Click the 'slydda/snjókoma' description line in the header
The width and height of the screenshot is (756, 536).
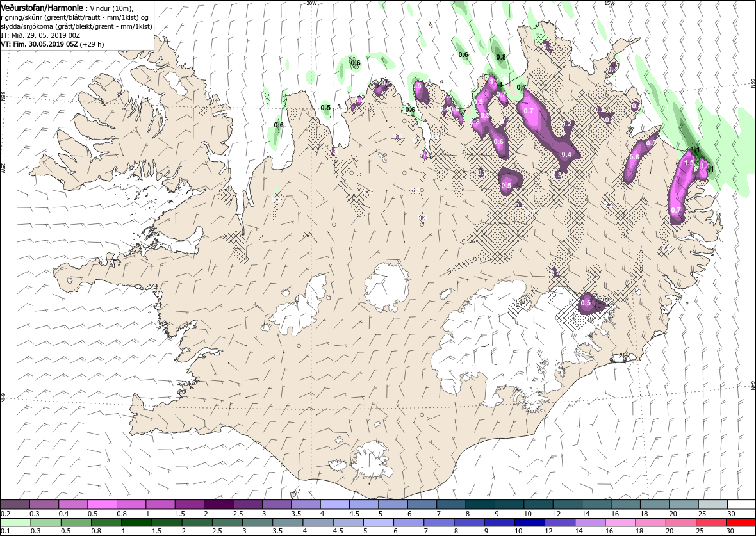pyautogui.click(x=76, y=26)
